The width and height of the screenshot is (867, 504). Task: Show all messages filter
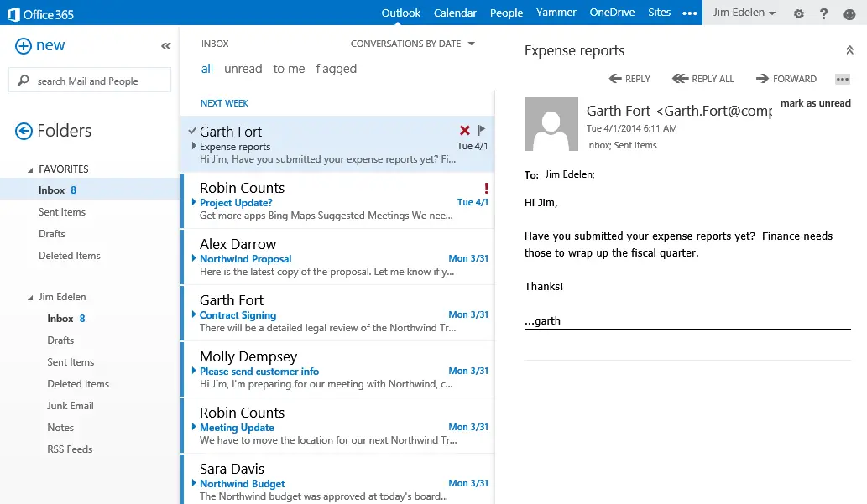(207, 69)
